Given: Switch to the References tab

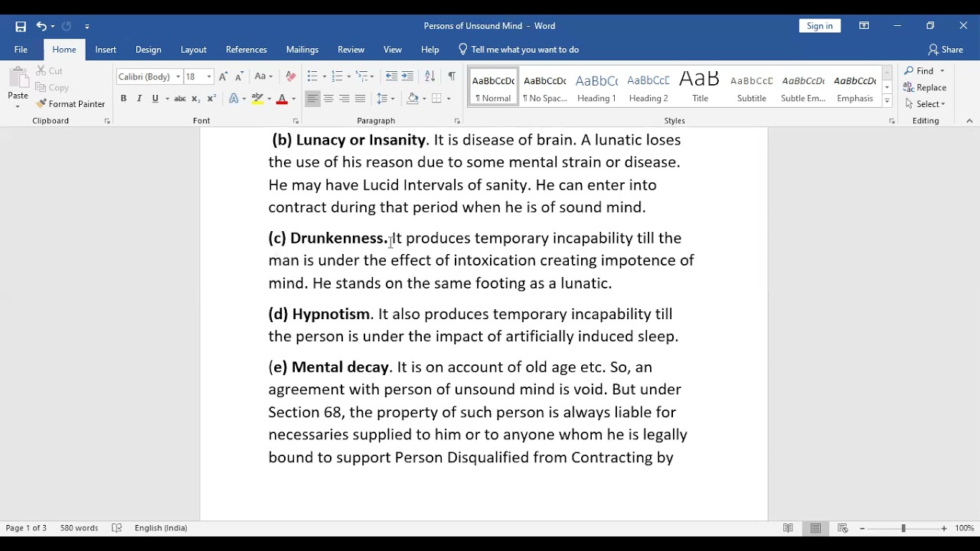Looking at the screenshot, I should click(x=247, y=50).
